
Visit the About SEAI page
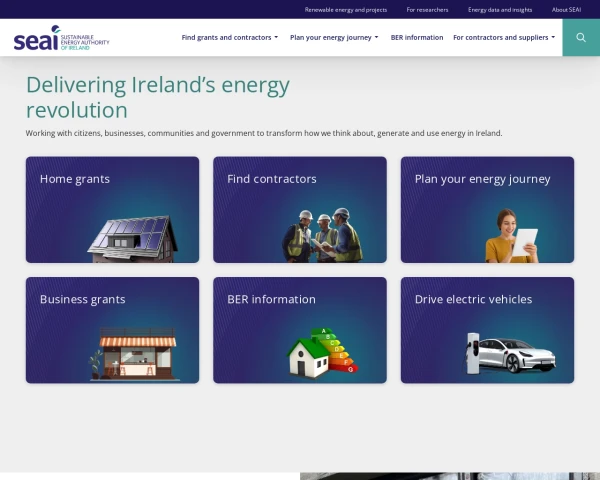pyautogui.click(x=566, y=10)
